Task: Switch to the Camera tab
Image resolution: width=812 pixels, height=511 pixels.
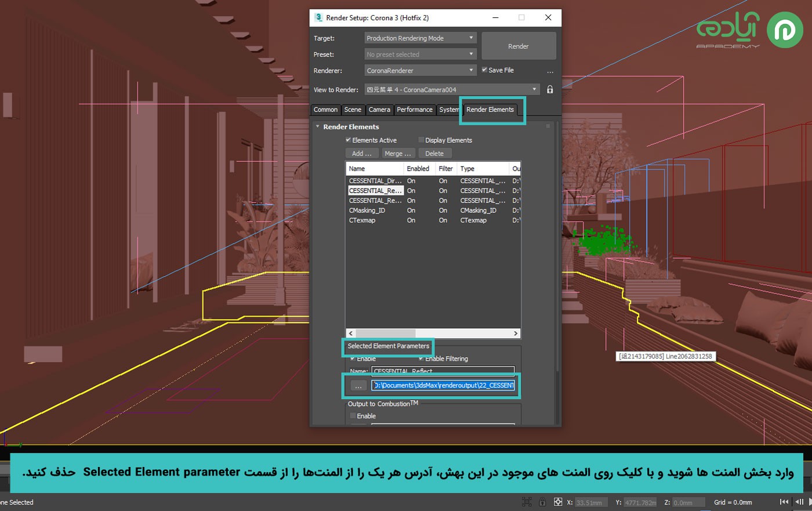Action: pos(379,110)
